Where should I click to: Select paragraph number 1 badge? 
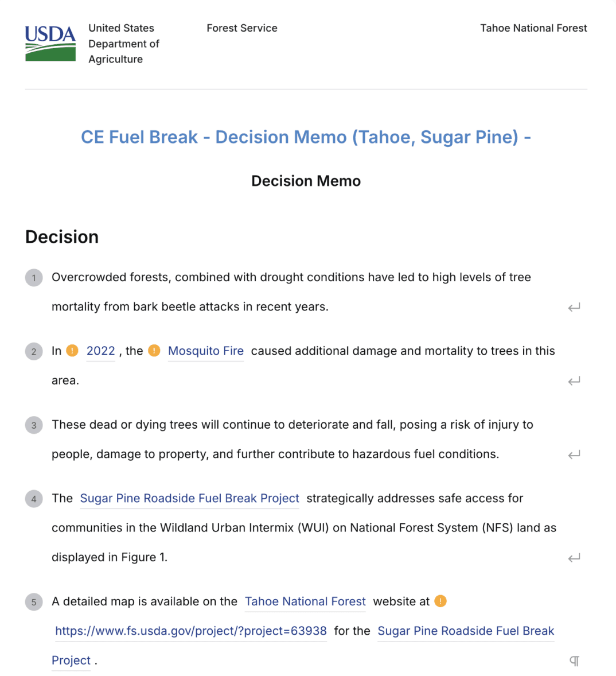pos(34,278)
